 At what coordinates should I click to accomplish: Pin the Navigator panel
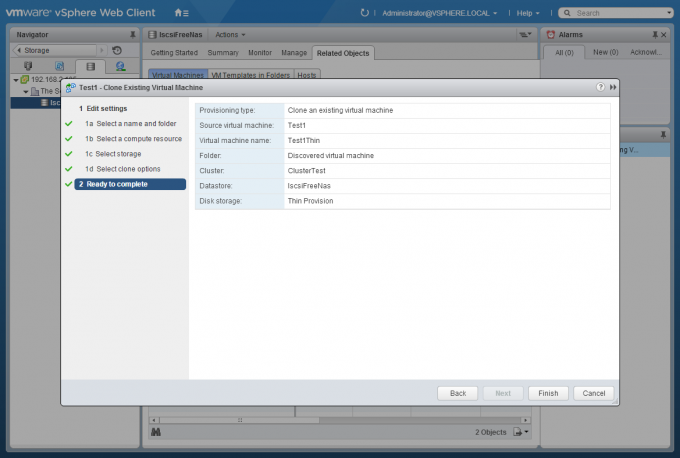click(133, 34)
